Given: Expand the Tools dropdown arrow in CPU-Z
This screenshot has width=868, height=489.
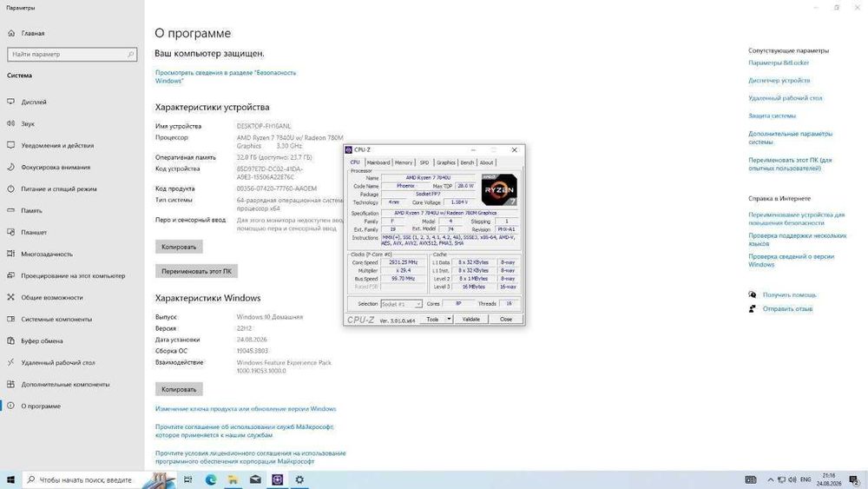Looking at the screenshot, I should click(449, 319).
